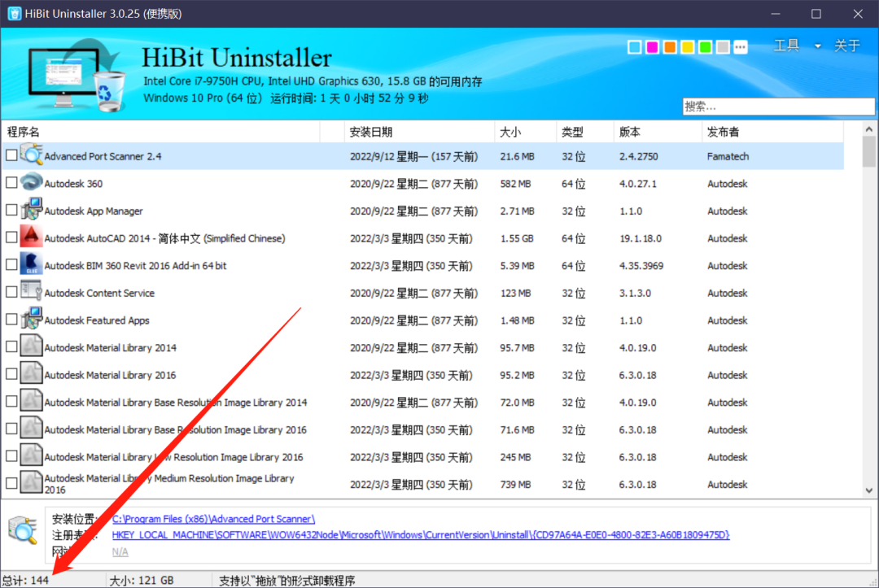The width and height of the screenshot is (879, 588).
Task: Click the Material Library 2014 icon
Action: click(x=32, y=346)
